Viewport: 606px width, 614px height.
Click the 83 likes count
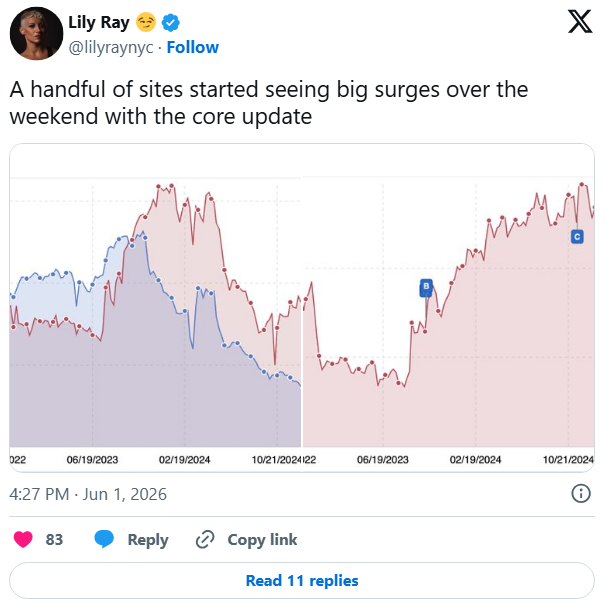tap(54, 540)
